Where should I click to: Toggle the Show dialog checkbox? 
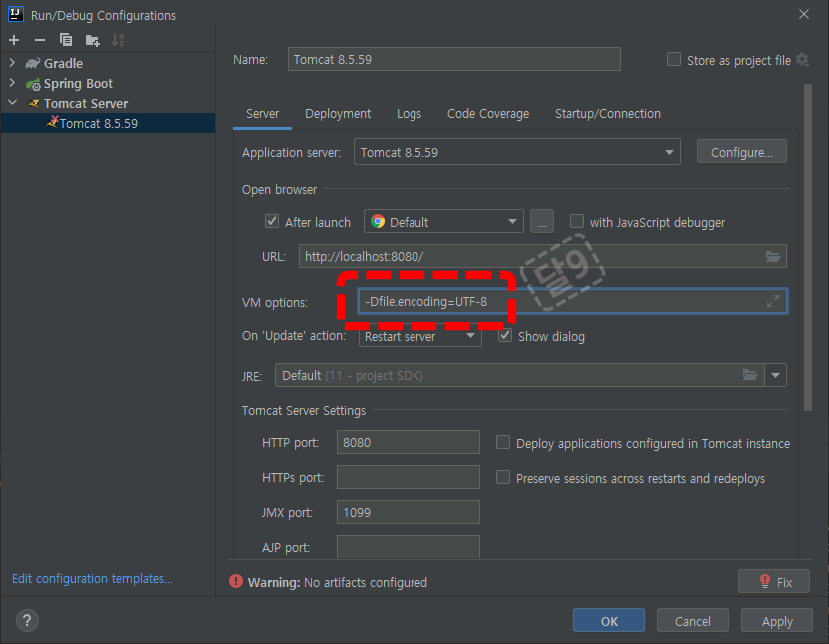tap(505, 336)
